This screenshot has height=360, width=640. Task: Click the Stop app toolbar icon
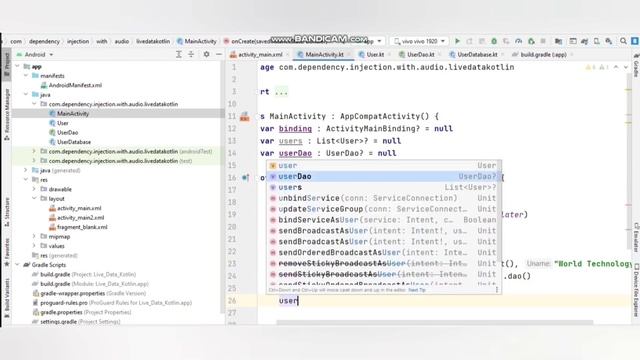[x=543, y=41]
